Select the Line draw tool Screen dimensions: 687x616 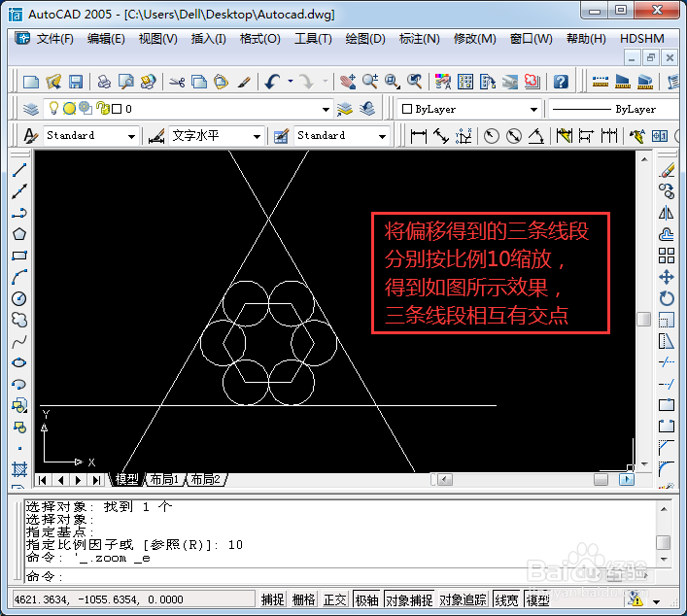point(19,170)
